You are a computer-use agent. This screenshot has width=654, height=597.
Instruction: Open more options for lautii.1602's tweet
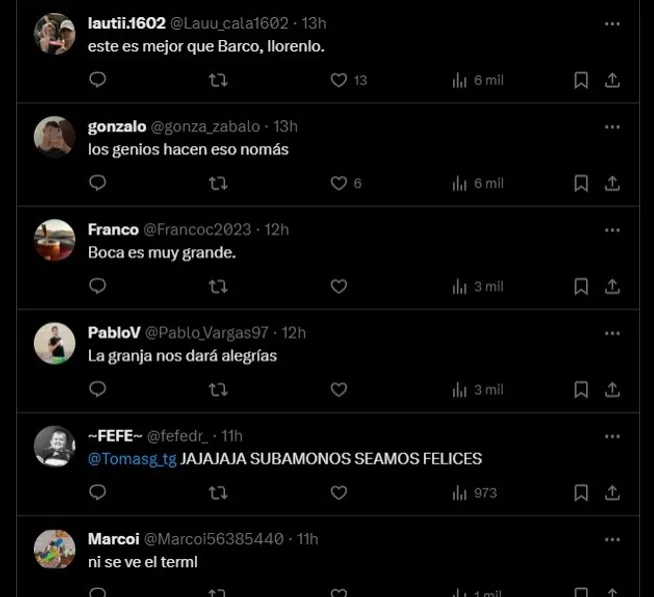pyautogui.click(x=612, y=24)
